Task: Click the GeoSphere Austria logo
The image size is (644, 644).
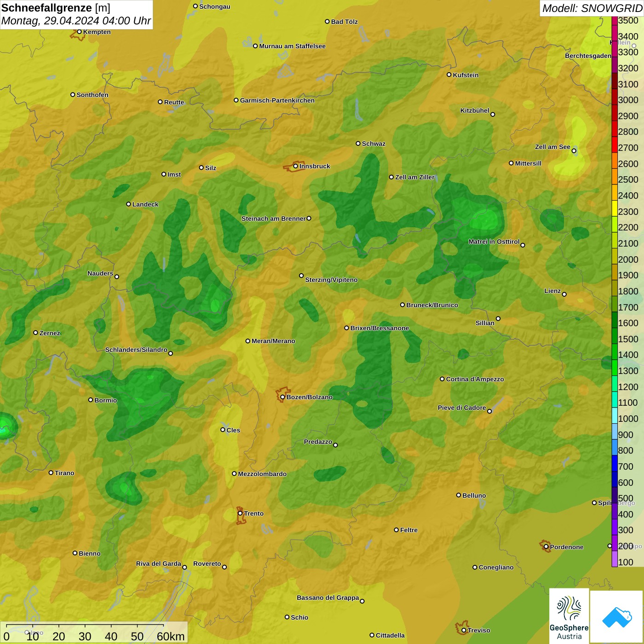Action: coord(569,615)
